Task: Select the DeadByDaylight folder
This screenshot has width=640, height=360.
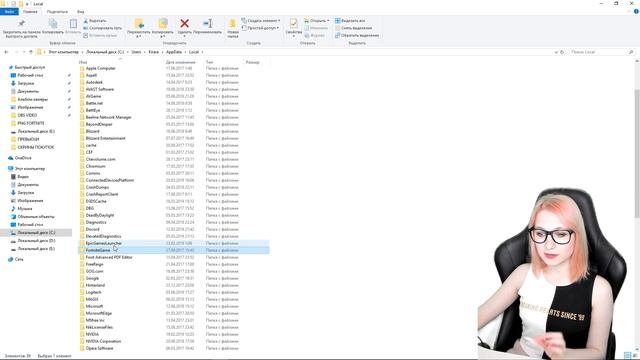Action: pos(100,215)
